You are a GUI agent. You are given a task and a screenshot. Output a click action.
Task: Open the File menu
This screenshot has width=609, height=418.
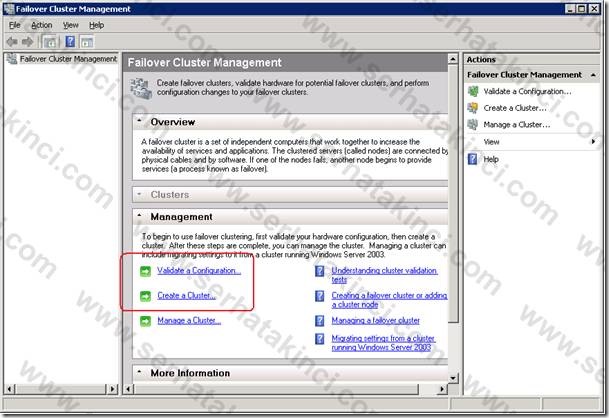click(x=15, y=25)
